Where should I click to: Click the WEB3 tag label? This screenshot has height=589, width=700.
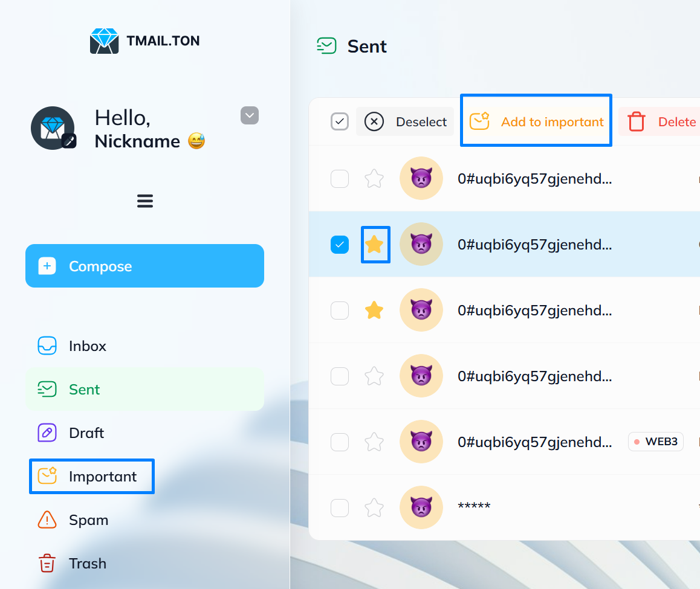[656, 442]
